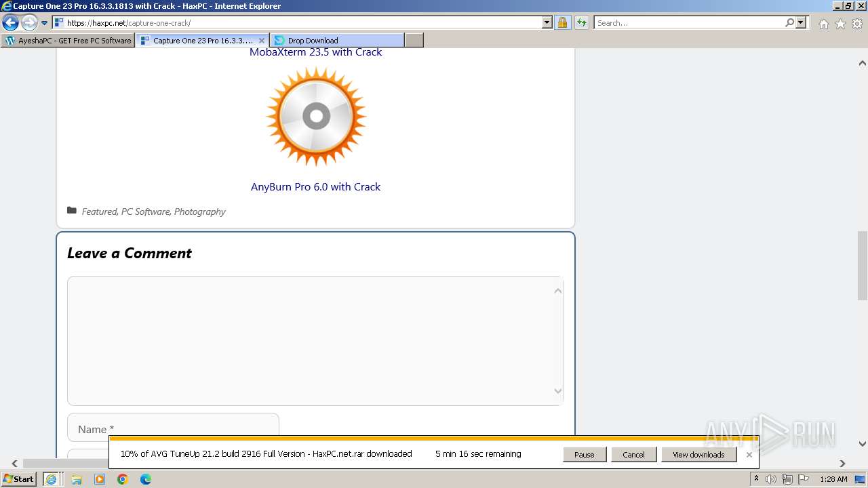The height and width of the screenshot is (488, 868).
Task: Close the Capture One 23 Pro tab
Action: (x=262, y=41)
